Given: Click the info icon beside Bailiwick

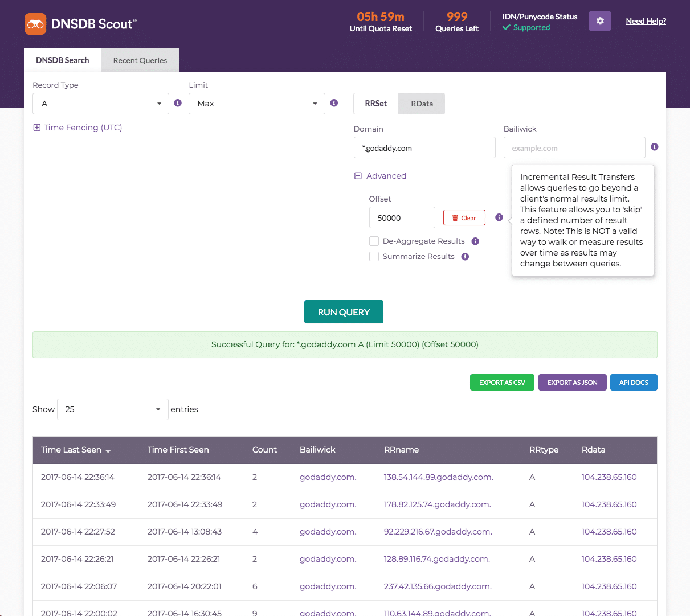Looking at the screenshot, I should [654, 146].
